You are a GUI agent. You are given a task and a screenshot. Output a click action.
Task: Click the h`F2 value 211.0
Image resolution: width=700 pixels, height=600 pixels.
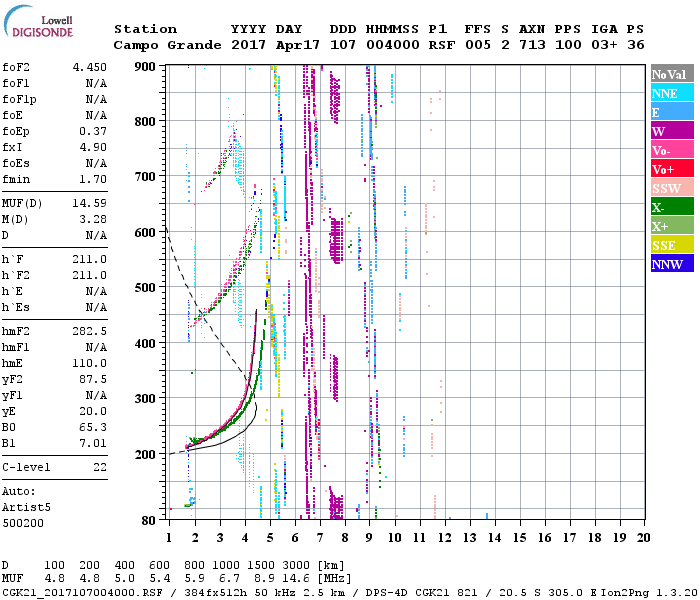(x=90, y=275)
